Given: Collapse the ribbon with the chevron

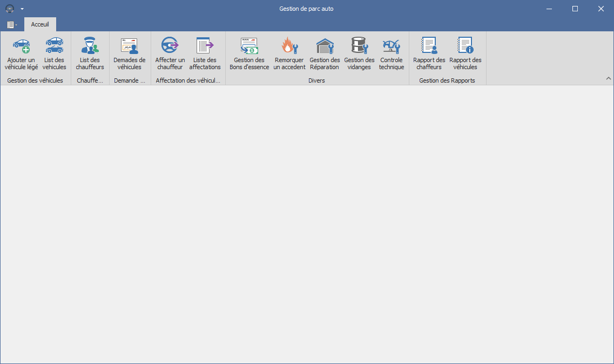Looking at the screenshot, I should [x=609, y=78].
